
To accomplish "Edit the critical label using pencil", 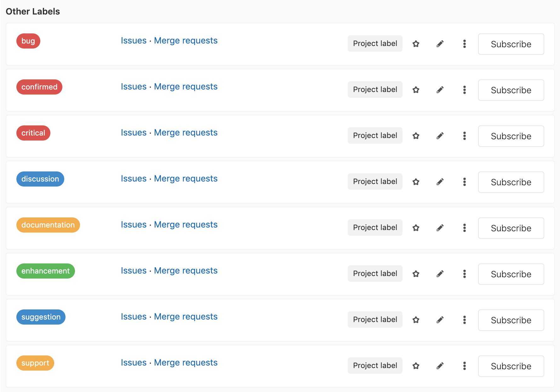I will tap(440, 136).
